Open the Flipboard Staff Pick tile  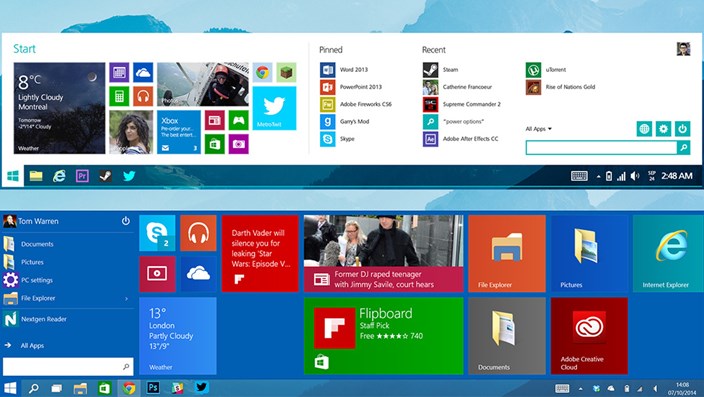(x=383, y=335)
